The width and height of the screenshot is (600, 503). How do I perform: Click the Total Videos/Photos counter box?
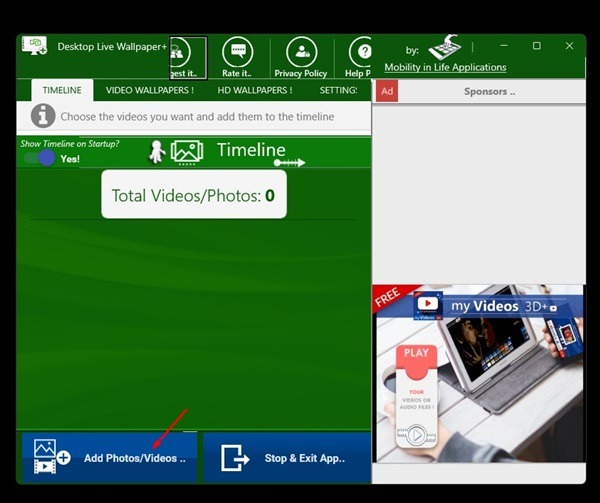tap(194, 195)
